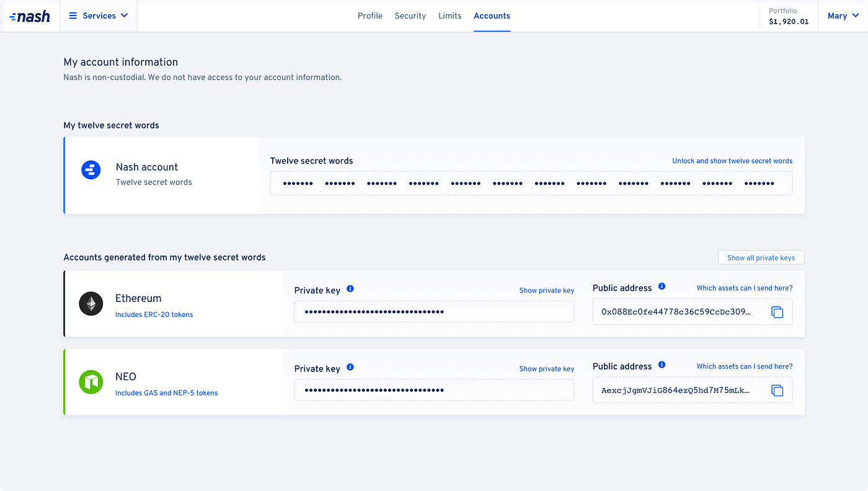Copy the Ethereum public address
The height and width of the screenshot is (491, 868).
pos(777,312)
